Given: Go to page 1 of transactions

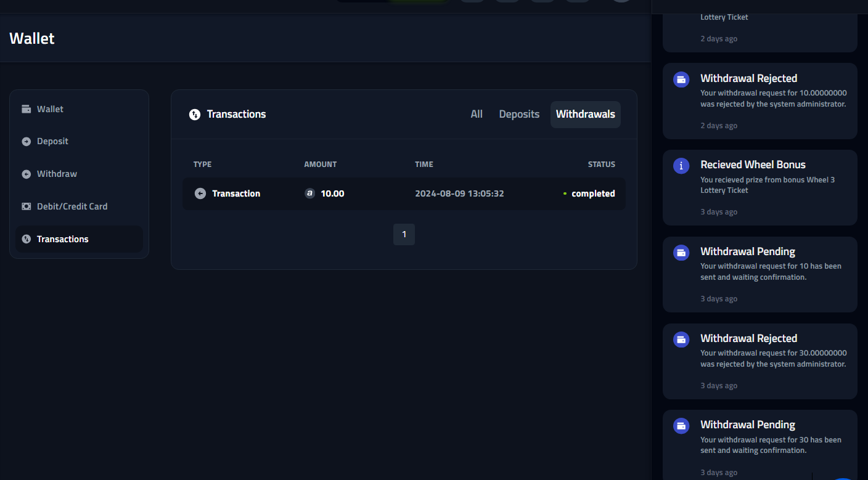Looking at the screenshot, I should [x=404, y=234].
